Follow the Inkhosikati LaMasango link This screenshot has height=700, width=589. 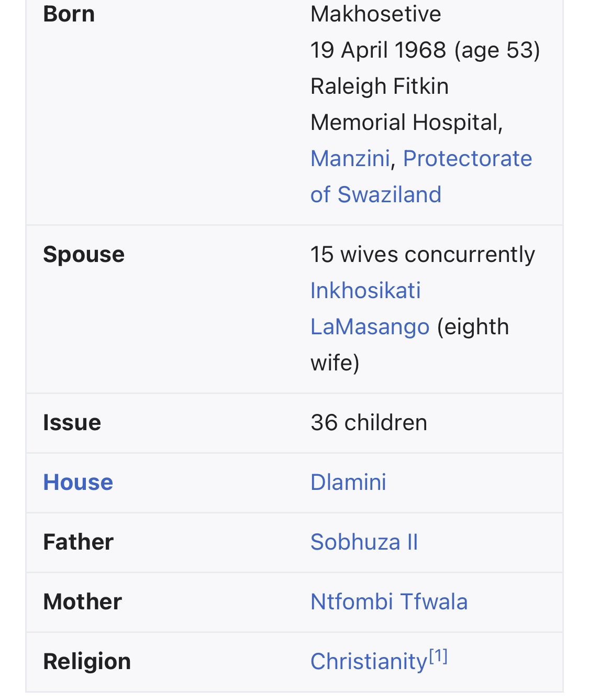click(x=365, y=291)
